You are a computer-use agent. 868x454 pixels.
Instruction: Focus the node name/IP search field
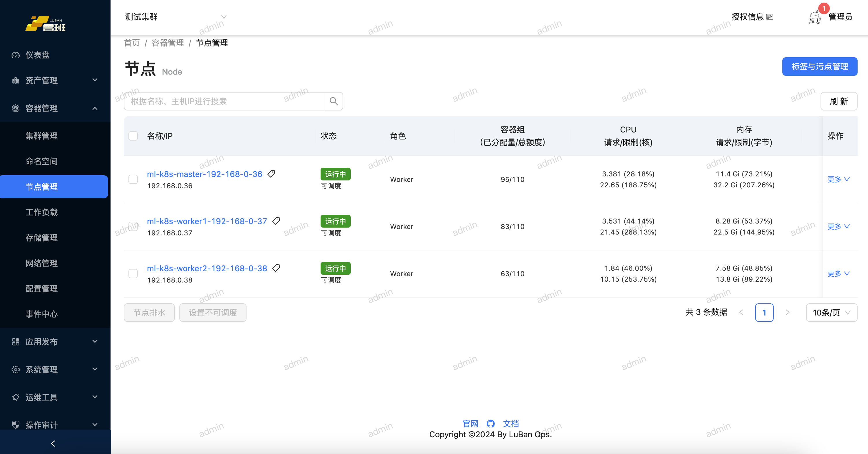point(224,101)
